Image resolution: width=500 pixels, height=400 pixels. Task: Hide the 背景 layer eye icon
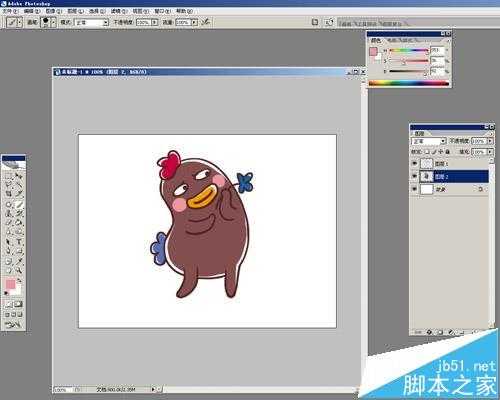414,189
